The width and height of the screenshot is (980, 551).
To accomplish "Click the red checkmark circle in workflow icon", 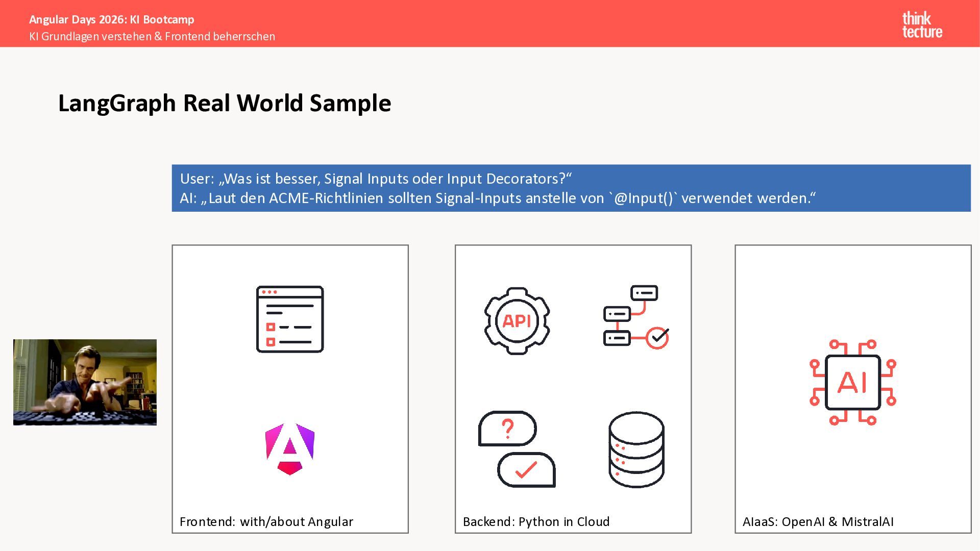I will point(657,337).
